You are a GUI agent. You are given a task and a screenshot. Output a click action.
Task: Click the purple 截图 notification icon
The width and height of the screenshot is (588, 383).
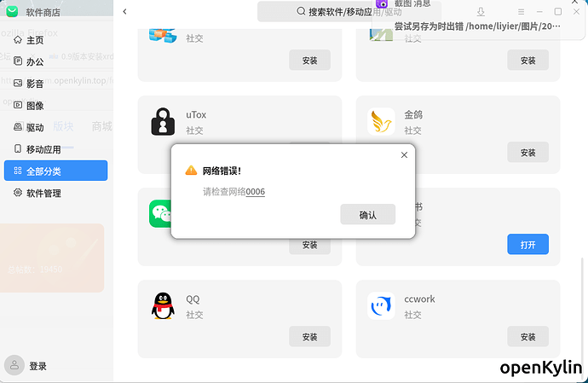(382, 3)
